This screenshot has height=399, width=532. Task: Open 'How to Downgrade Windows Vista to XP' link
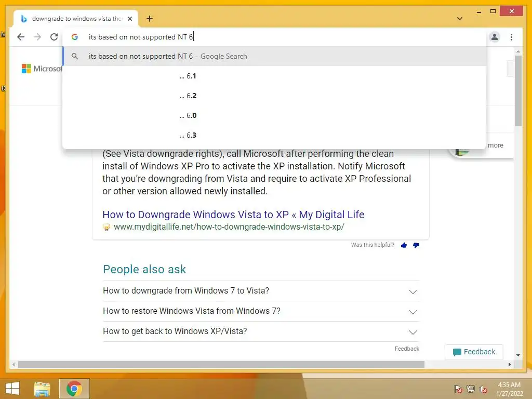point(233,215)
